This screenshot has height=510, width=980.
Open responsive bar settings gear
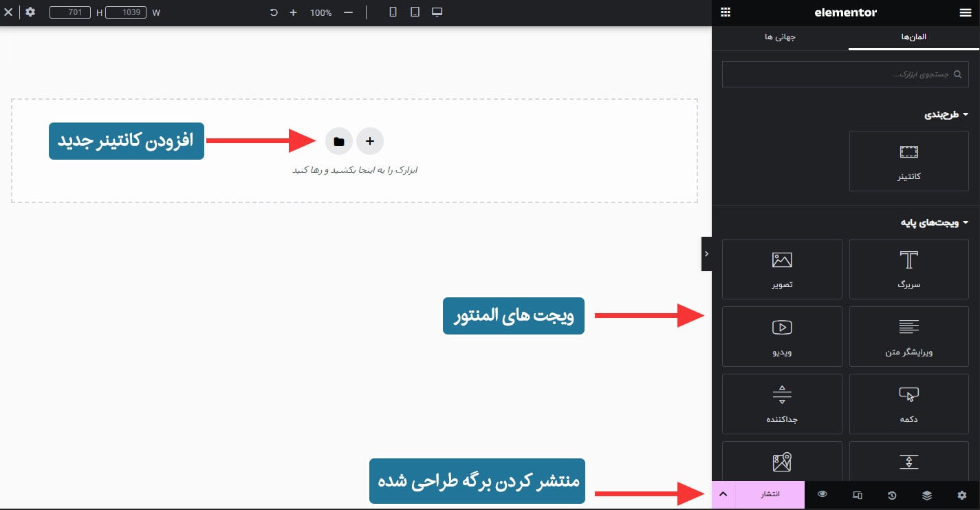(30, 12)
